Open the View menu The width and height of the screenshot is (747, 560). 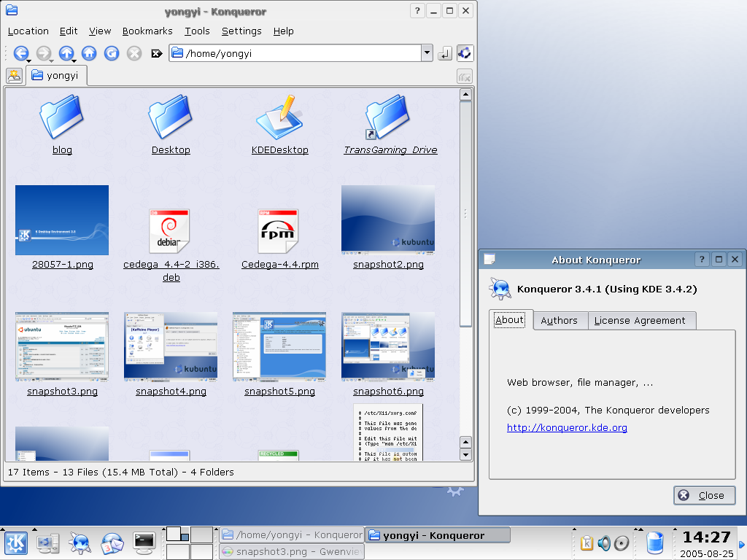[x=100, y=31]
